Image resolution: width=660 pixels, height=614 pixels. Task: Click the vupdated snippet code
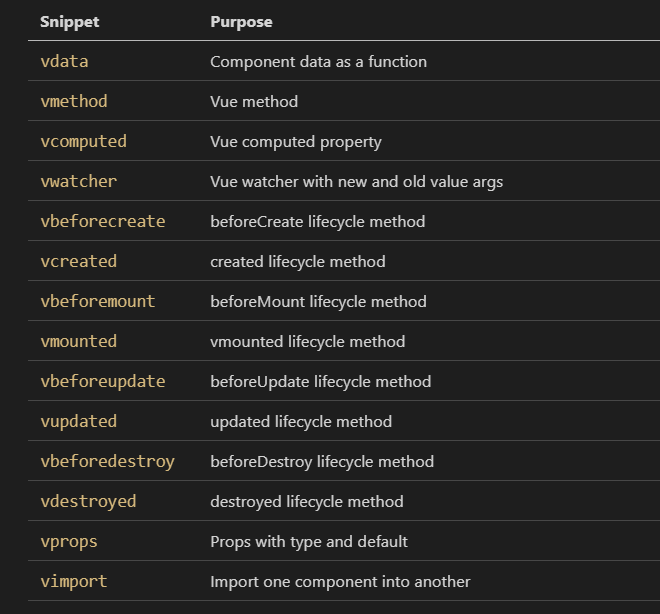click(79, 422)
